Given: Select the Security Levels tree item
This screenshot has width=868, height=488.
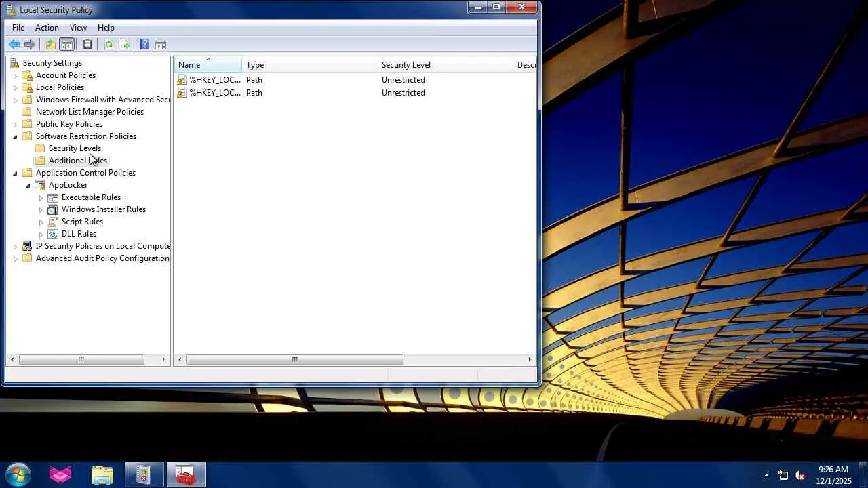Looking at the screenshot, I should coord(75,148).
